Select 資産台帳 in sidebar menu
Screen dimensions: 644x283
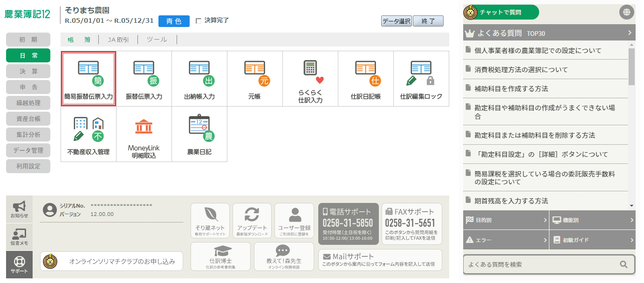28,119
